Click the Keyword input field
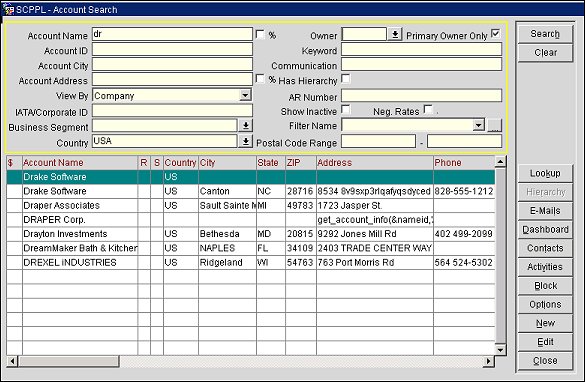This screenshot has height=382, width=585. coord(422,49)
